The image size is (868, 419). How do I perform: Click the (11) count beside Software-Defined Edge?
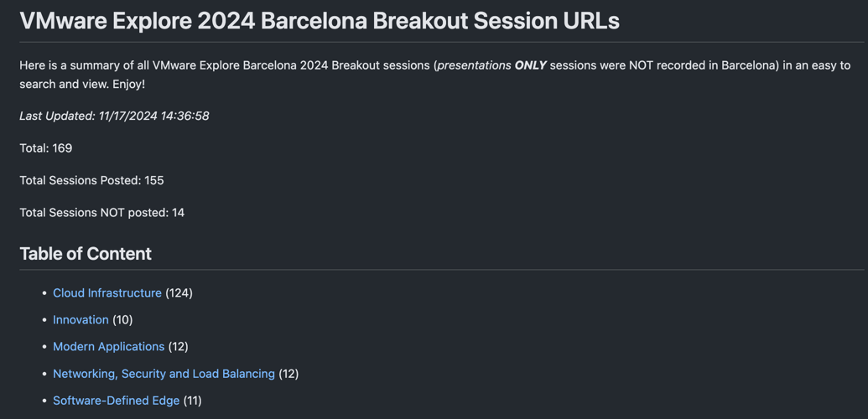coord(192,401)
